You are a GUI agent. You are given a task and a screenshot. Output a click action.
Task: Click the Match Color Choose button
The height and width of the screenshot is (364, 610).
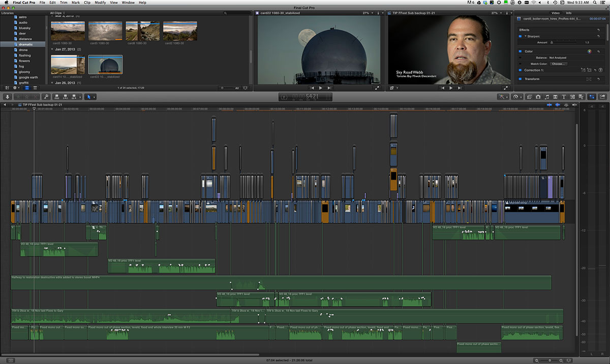pos(558,64)
